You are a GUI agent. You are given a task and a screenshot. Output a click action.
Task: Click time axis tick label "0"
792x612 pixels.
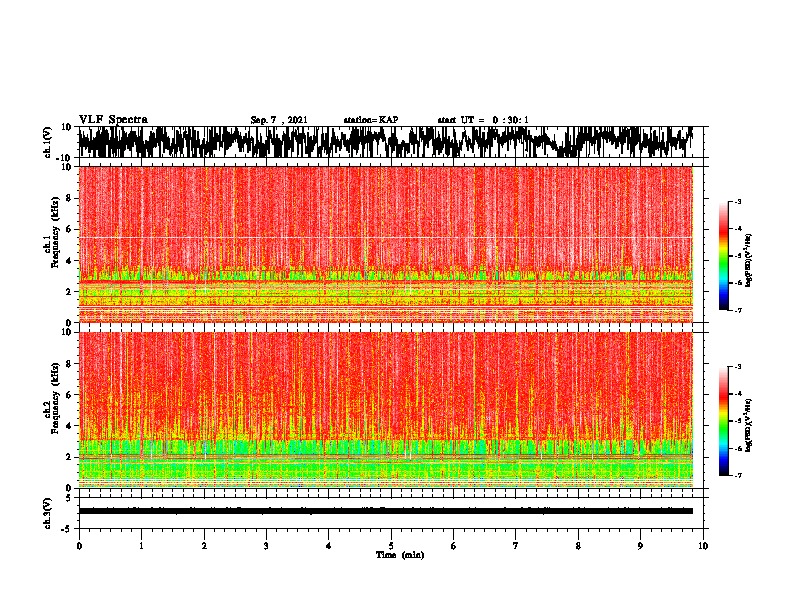(x=79, y=546)
